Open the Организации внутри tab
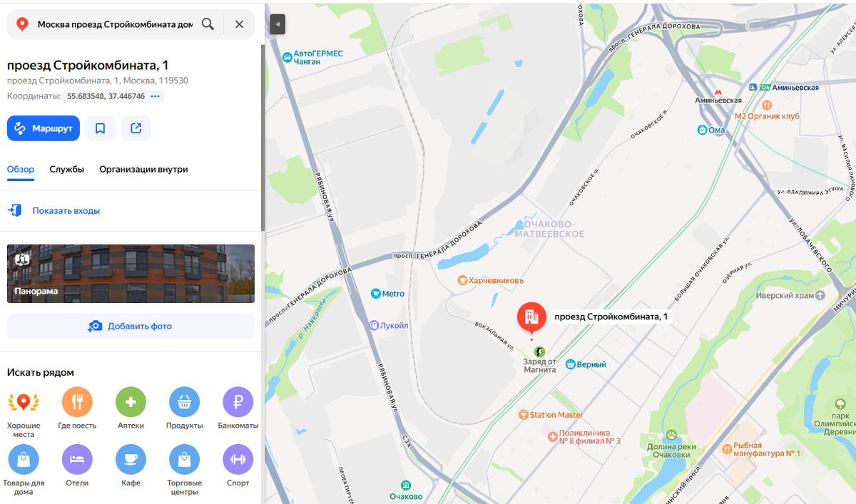Image resolution: width=856 pixels, height=504 pixels. [143, 170]
